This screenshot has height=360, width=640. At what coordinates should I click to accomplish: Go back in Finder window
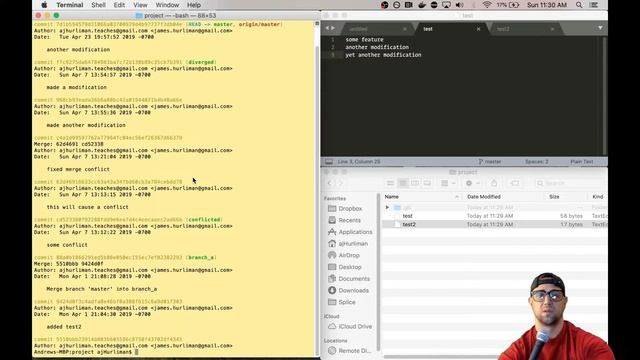(330, 183)
